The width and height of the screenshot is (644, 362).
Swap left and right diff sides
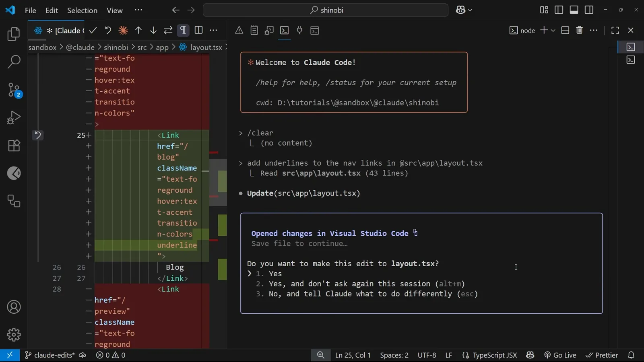tap(168, 30)
